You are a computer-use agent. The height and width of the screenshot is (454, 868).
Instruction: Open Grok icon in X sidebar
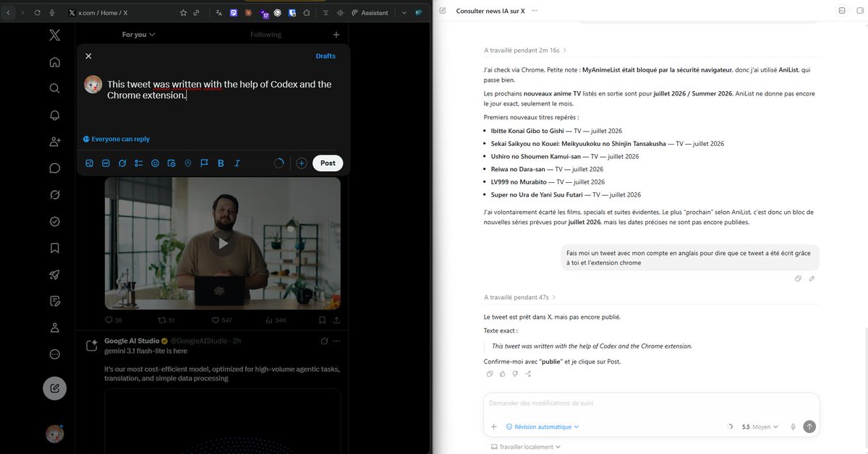click(55, 195)
